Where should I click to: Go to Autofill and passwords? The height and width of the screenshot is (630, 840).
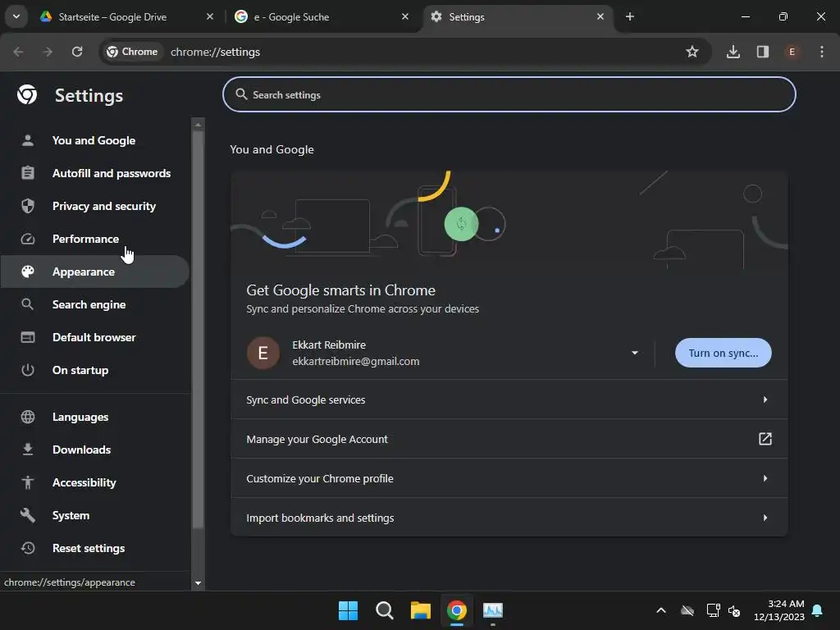click(x=94, y=173)
